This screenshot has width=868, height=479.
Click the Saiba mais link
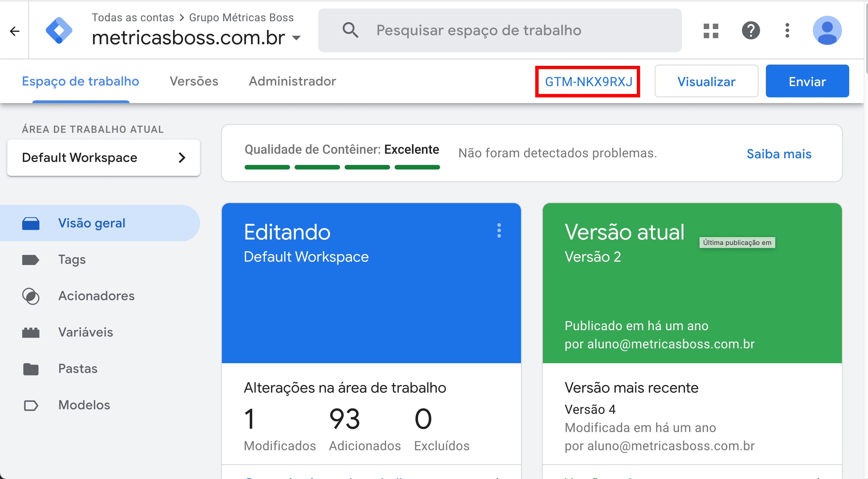(779, 154)
